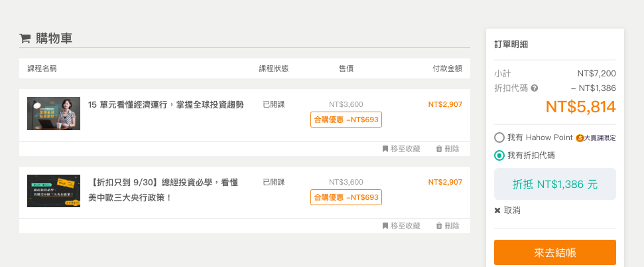The image size is (644, 267).
Task: Open the 總經投資必學 course title link
Action: (x=163, y=189)
